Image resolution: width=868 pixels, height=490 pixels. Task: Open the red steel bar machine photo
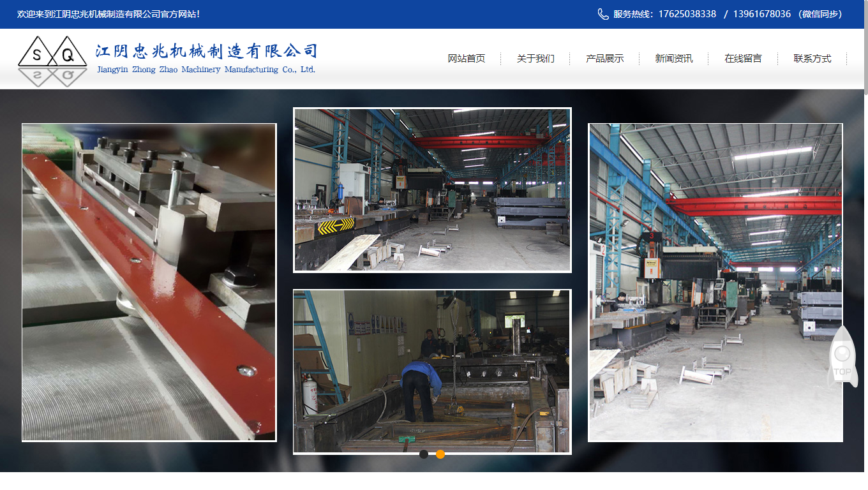coord(149,282)
